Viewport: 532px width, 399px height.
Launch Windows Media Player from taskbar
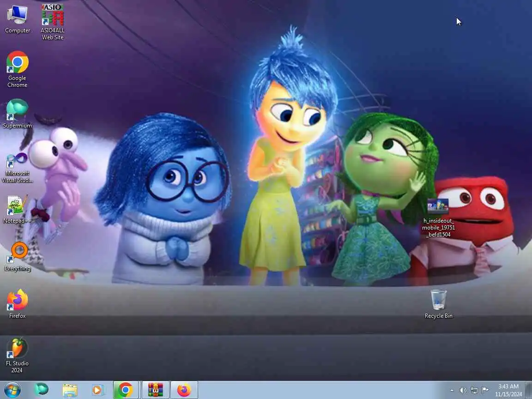[97, 390]
